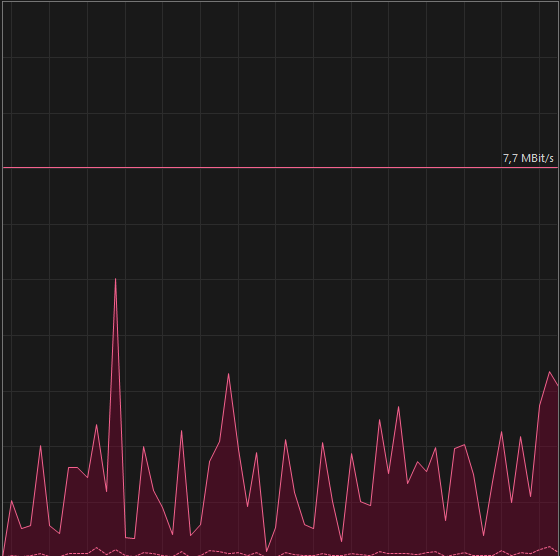Click the deepest dip touching the bottom mid-graph

[x=266, y=550]
